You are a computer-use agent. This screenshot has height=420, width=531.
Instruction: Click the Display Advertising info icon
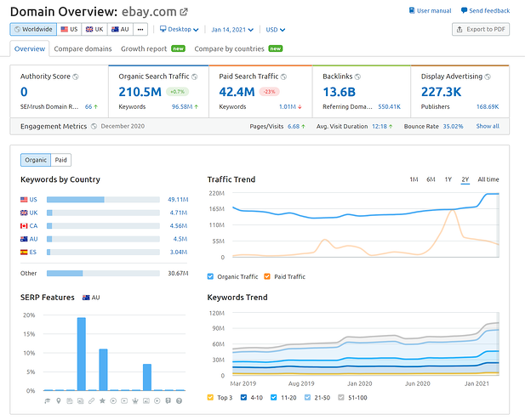[x=488, y=77]
